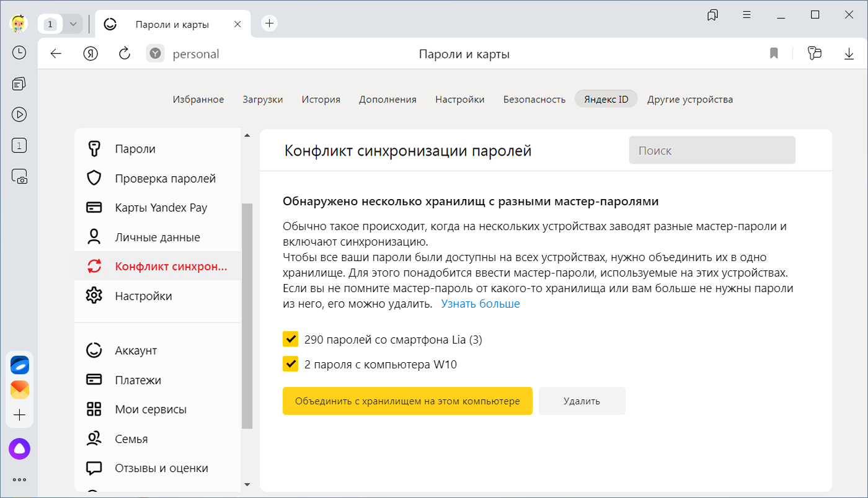Click the 'personal' address bar text
The height and width of the screenshot is (498, 868).
coord(196,54)
